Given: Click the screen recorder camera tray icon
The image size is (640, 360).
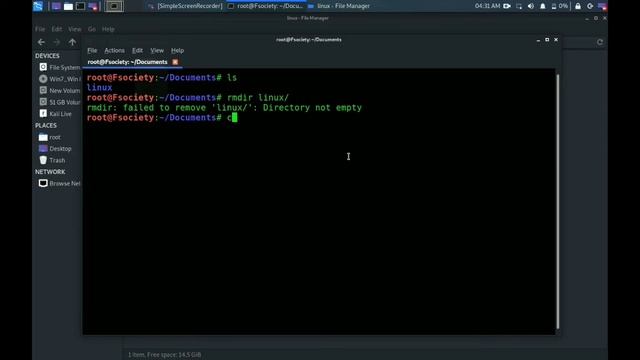Looking at the screenshot, I should [x=507, y=6].
